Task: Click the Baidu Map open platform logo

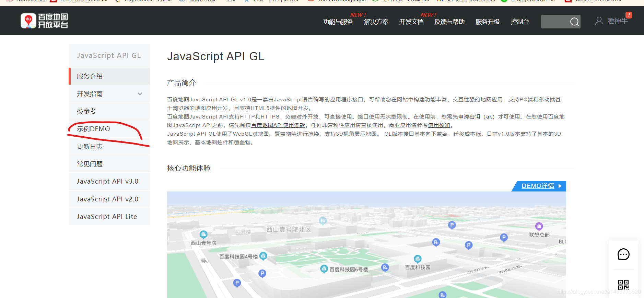Action: (x=44, y=21)
